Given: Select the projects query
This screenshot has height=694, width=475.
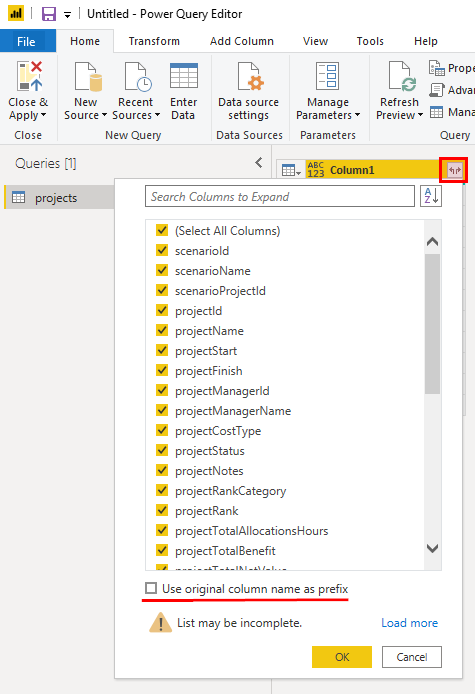Looking at the screenshot, I should coord(59,197).
